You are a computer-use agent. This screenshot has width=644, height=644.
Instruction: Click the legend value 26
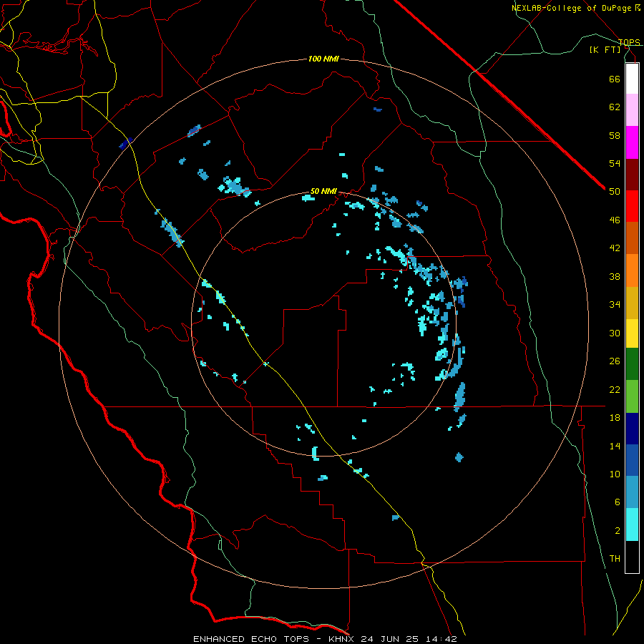(615, 361)
